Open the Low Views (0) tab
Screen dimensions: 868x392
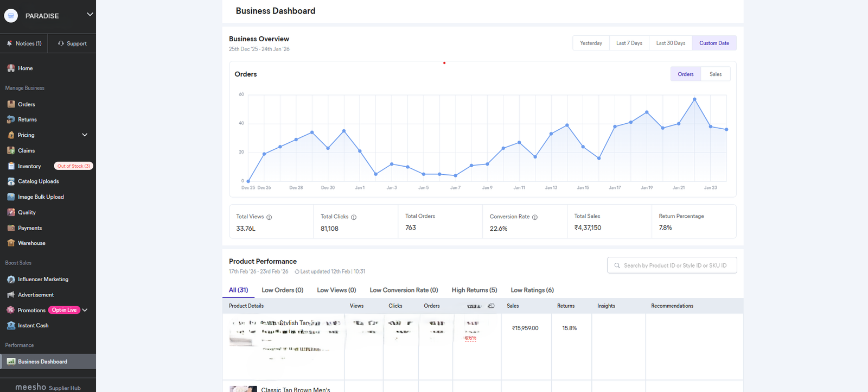(x=336, y=290)
